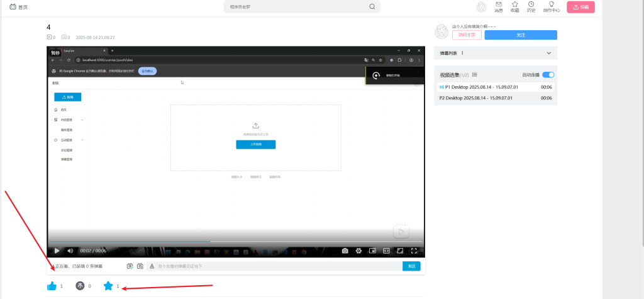Toggle the danmaku display switch icon
Viewport: 644px width, 299px height.
pos(130,266)
